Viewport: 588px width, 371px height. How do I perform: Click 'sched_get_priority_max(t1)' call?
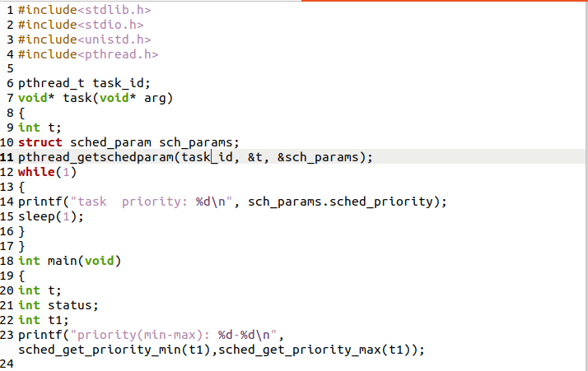(315, 350)
